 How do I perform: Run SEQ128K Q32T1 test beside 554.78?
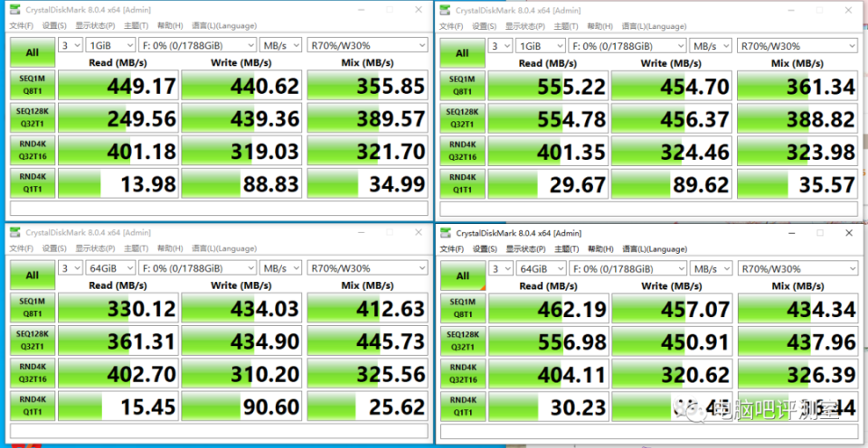462,118
